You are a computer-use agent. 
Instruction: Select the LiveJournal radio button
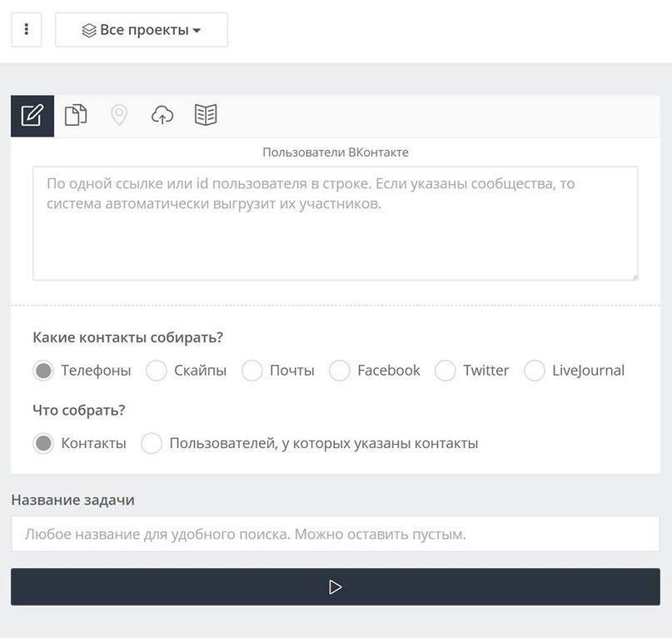[x=535, y=371]
